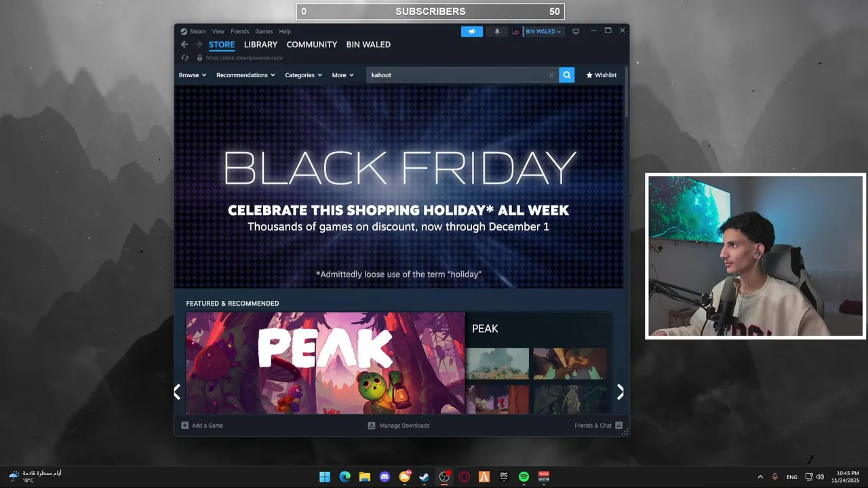Switch to the STORE tab
This screenshot has height=488, width=868.
(x=222, y=45)
